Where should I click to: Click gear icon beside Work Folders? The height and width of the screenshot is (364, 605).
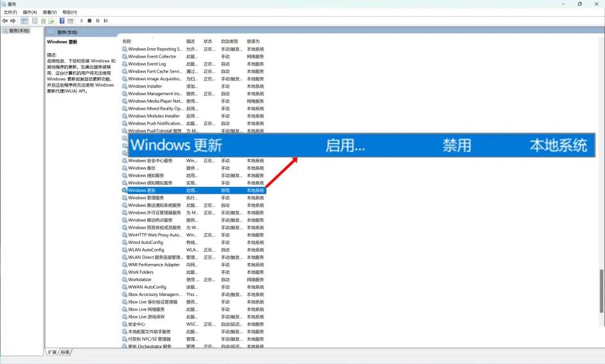point(125,272)
